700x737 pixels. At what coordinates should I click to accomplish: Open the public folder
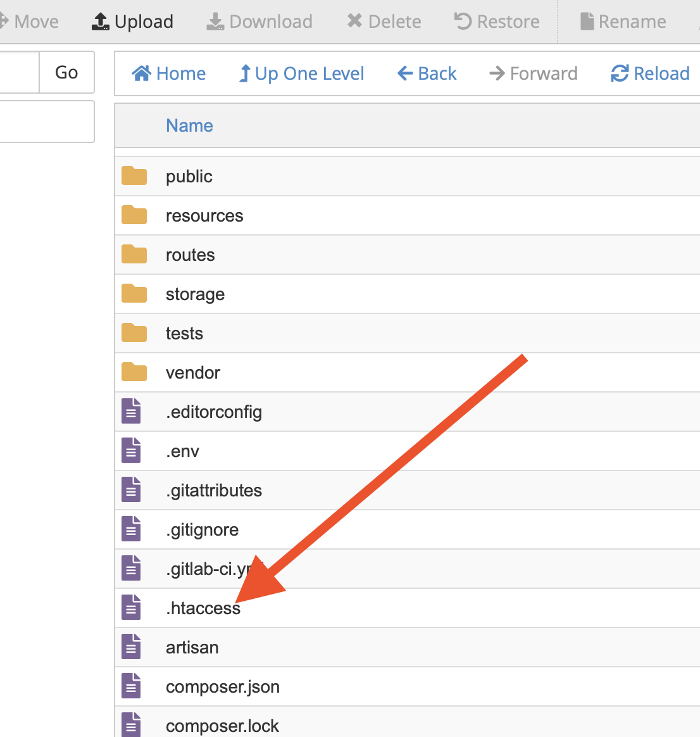point(189,176)
